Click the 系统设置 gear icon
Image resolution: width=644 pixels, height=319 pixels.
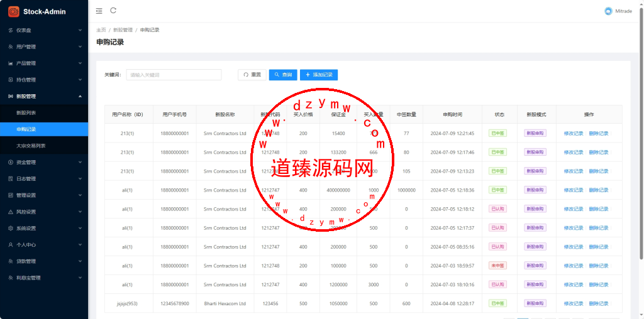[x=11, y=229]
